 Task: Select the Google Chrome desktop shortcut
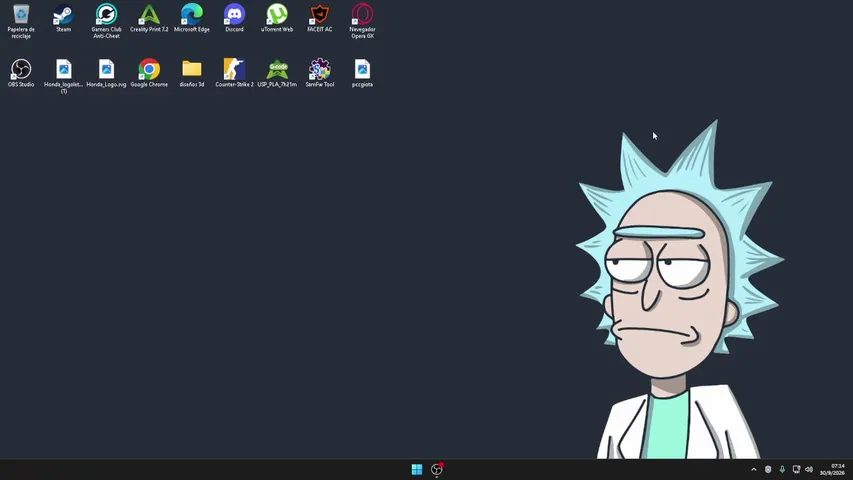point(149,73)
